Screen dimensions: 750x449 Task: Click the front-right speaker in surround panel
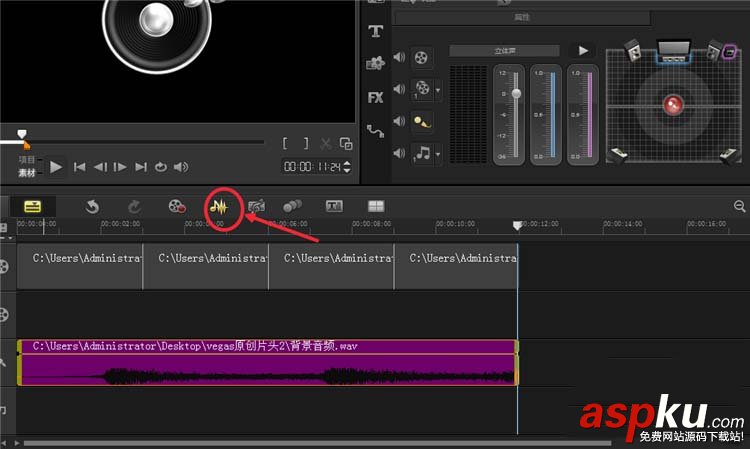point(714,51)
